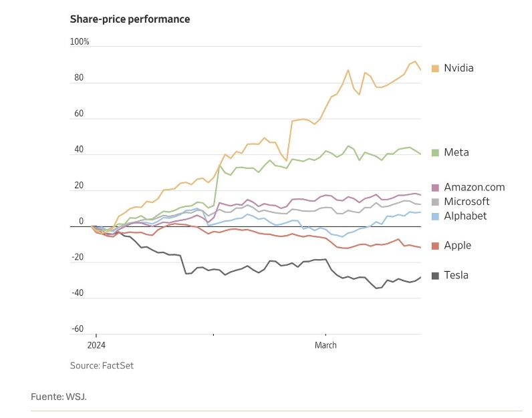Screen dimensions: 532x418
Task: Click the "March" x-axis label
Action: (326, 345)
